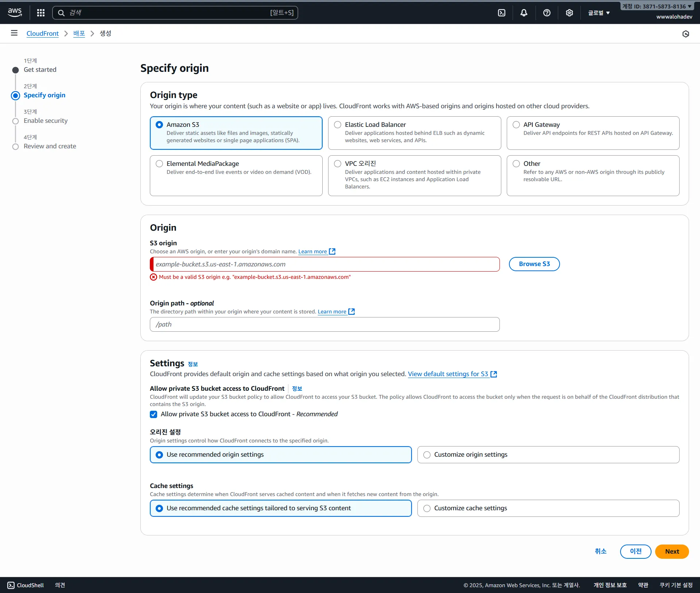Screen dimensions: 700x593
Task: Expand the 글로벌 region dropdown
Action: [x=599, y=13]
